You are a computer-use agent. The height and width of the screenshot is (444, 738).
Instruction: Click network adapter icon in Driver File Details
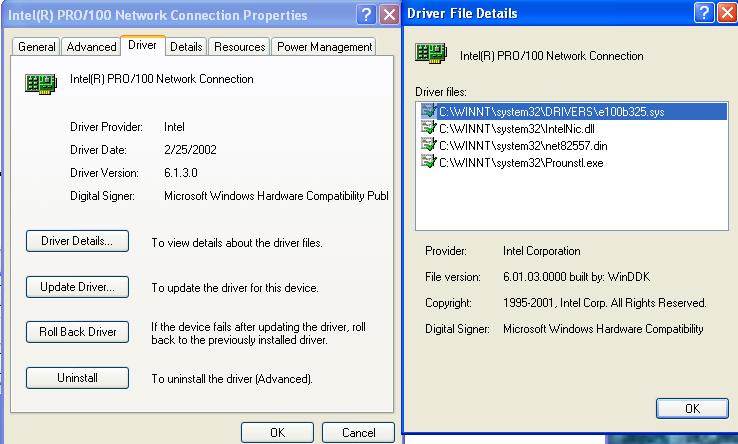point(430,56)
